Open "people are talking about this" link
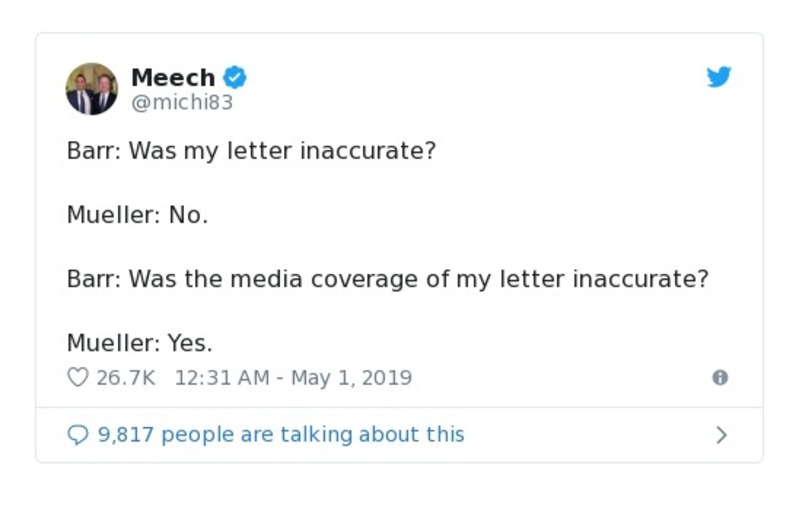The width and height of the screenshot is (799, 513). coord(312,435)
